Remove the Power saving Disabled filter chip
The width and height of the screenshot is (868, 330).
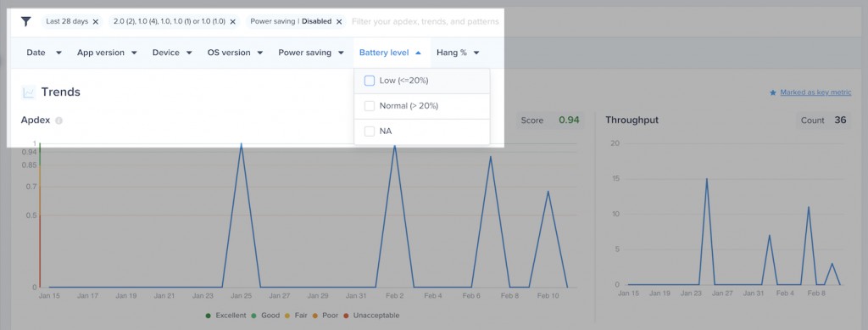point(339,21)
